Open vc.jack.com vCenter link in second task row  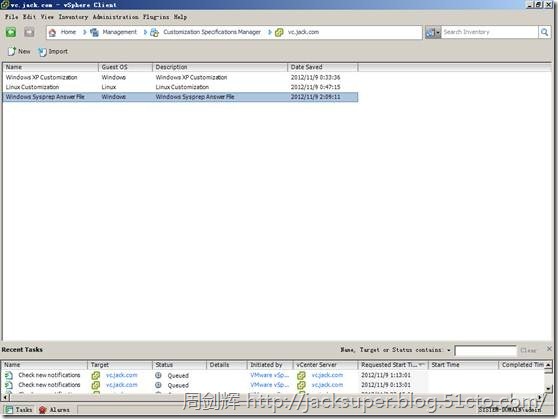(x=327, y=385)
